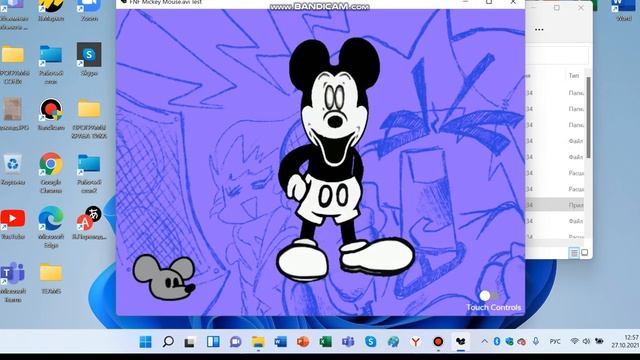The image size is (640, 360).
Task: Launch PowerPoint from the taskbar
Action: tap(303, 342)
